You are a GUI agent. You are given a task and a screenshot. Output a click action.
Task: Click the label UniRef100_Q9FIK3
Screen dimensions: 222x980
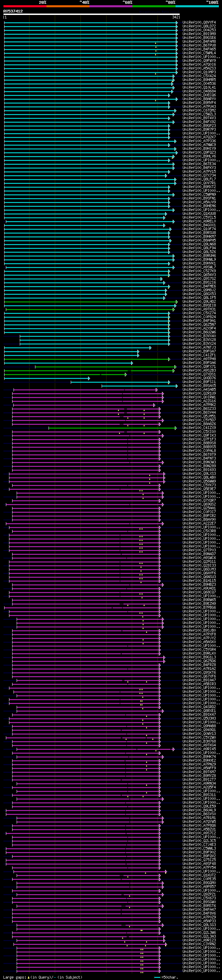click(199, 436)
